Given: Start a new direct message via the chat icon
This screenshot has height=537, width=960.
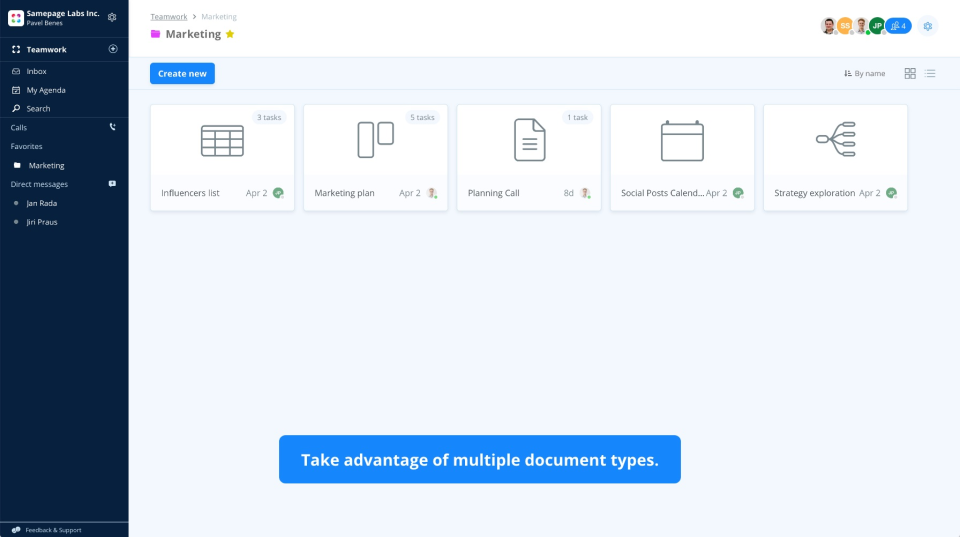Looking at the screenshot, I should 113,184.
